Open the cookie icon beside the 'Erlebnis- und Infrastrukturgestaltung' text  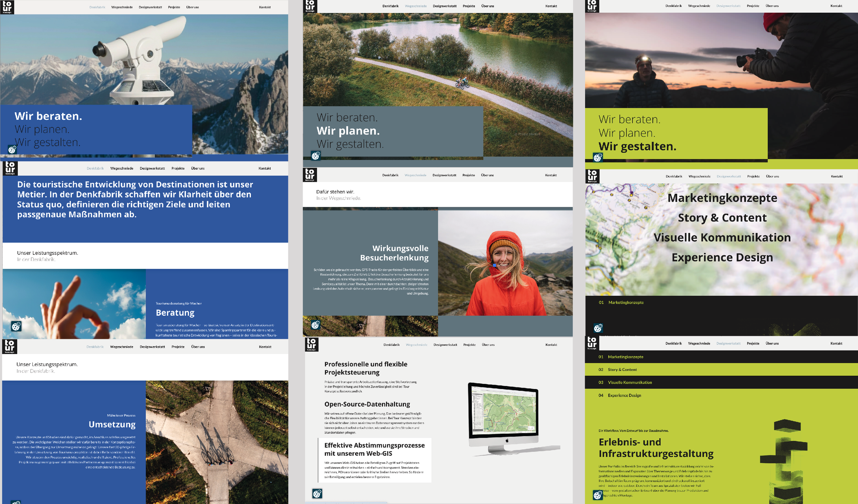click(x=598, y=495)
